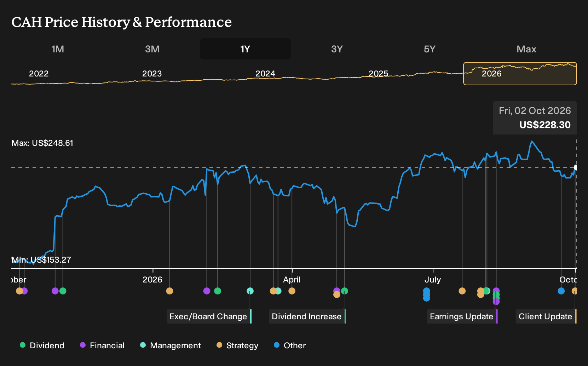
Task: Click the Min: US$153.27 label
Action: pyautogui.click(x=41, y=260)
